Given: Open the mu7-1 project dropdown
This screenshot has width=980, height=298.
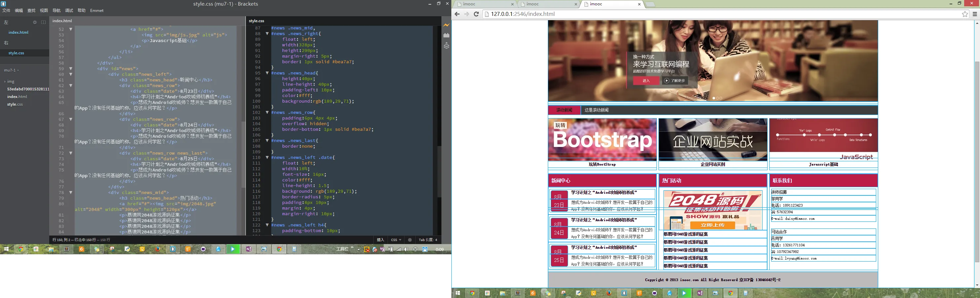Looking at the screenshot, I should pos(12,70).
